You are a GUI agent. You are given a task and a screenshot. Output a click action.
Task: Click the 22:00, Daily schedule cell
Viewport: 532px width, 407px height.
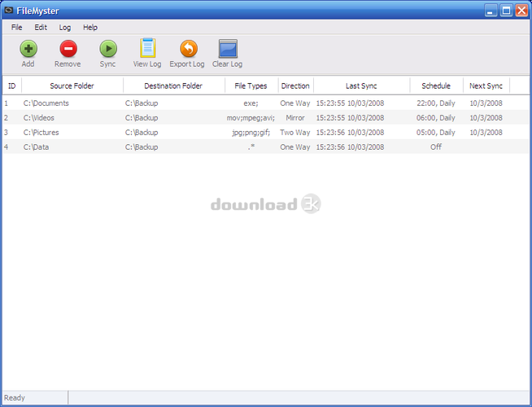(x=436, y=103)
